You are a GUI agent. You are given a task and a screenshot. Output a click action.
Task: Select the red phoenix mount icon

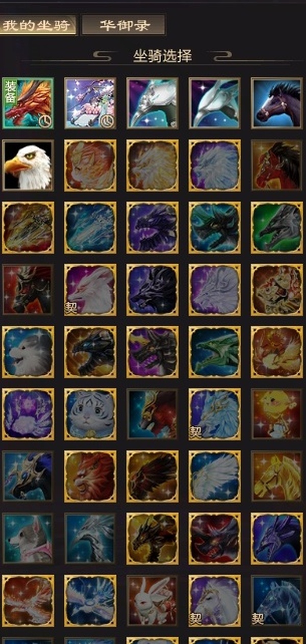28,601
